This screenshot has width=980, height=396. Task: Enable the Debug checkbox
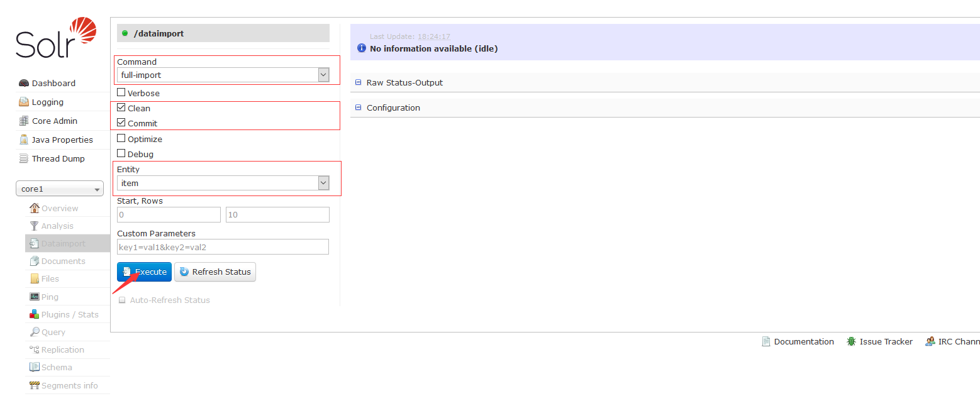121,153
